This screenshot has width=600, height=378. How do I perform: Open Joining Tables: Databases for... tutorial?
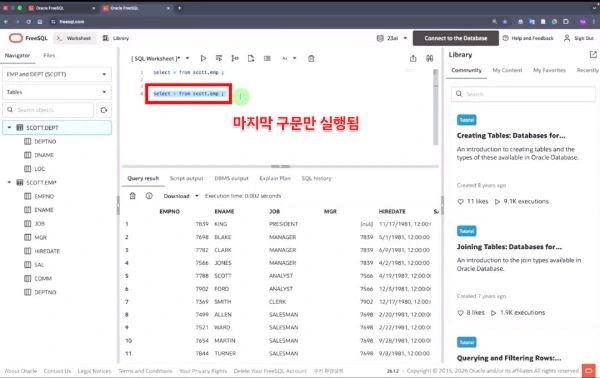(x=509, y=247)
